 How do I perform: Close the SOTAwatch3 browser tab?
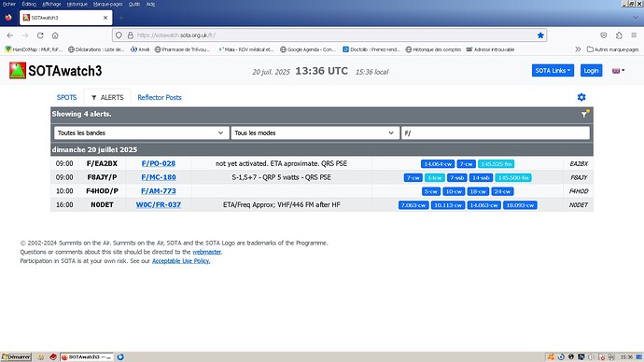click(x=105, y=18)
